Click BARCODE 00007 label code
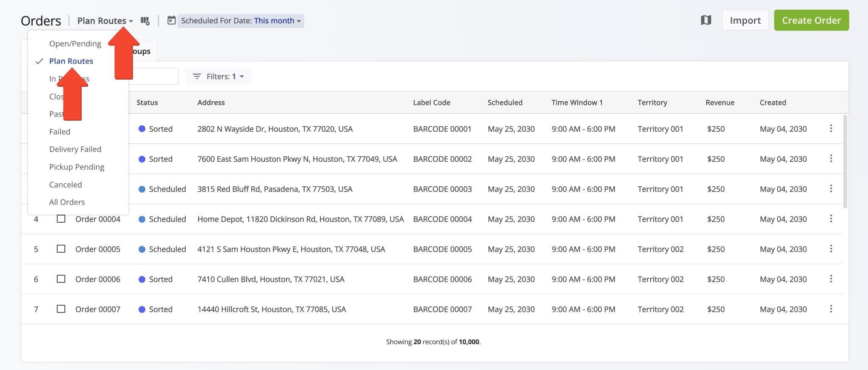Screen dimensions: 868x370 coord(442,309)
